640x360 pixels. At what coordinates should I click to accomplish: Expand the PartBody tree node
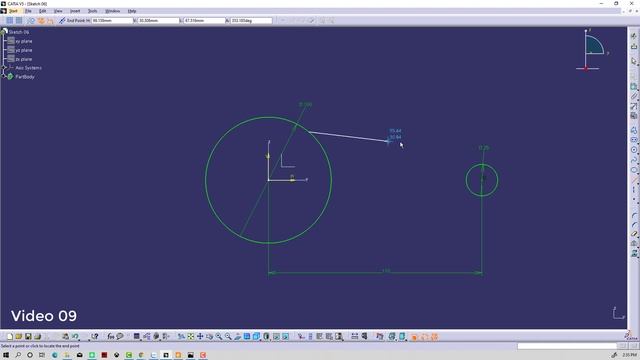pos(4,77)
